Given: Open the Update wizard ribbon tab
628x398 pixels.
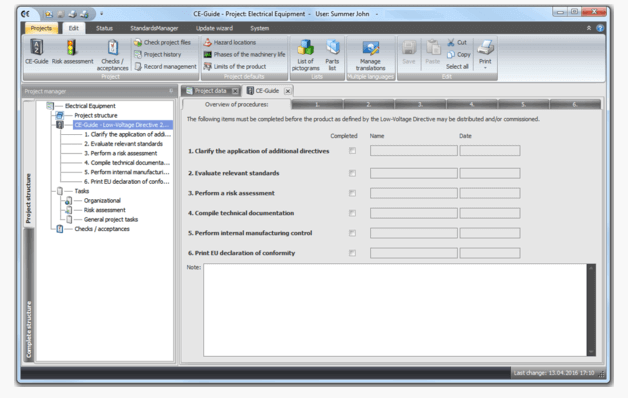Looking at the screenshot, I should coord(214,28).
